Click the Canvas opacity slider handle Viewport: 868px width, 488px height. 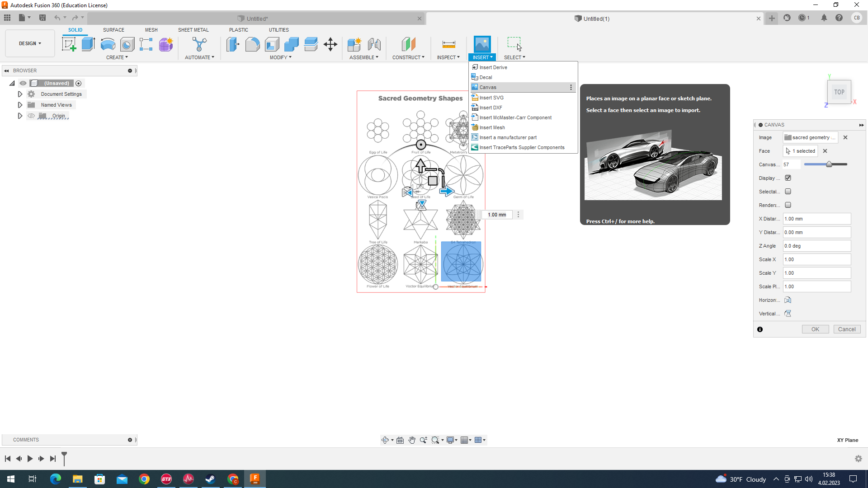829,164
